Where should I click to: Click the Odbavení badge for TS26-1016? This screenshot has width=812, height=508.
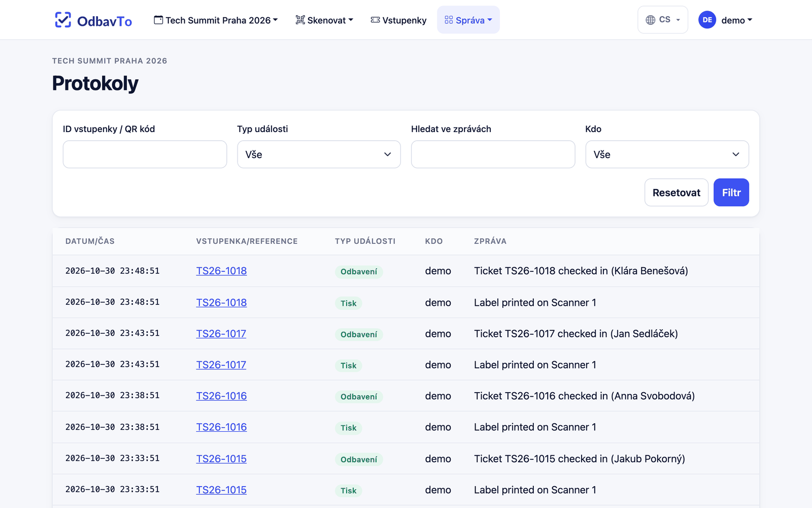point(359,397)
